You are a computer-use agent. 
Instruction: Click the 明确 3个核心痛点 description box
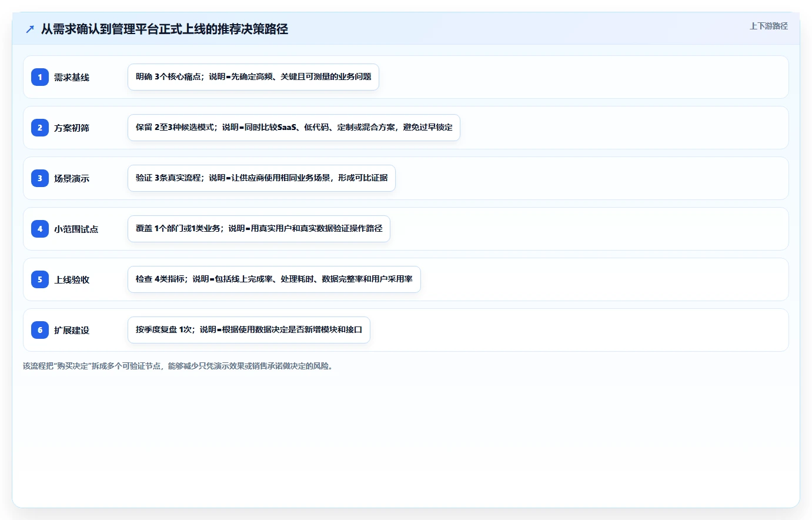[253, 77]
